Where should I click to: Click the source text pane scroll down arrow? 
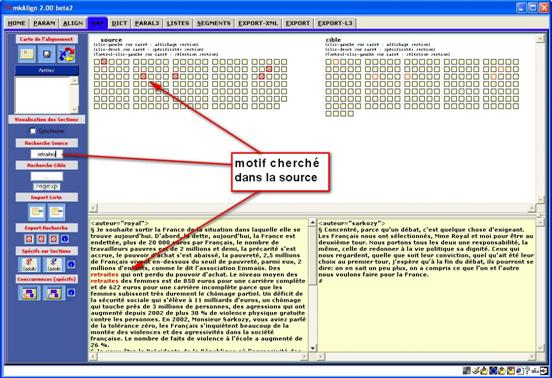click(312, 348)
